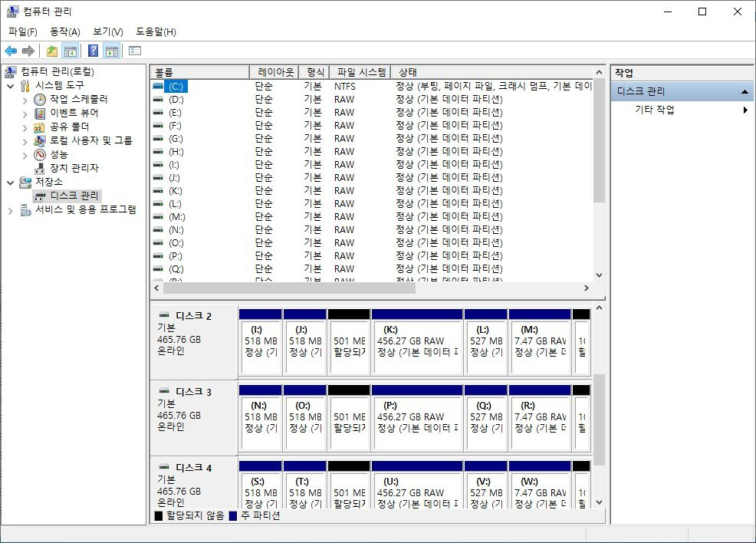This screenshot has height=543, width=756.
Task: Click the Performance icon in tree
Action: 40,155
